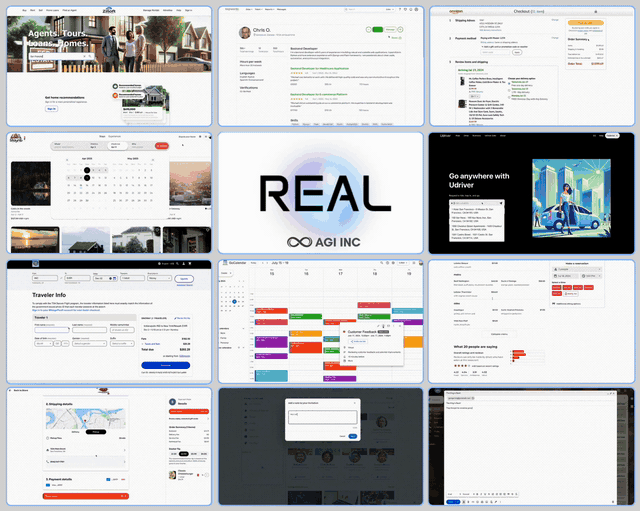Open the Travelers dropdown on flight search

(132, 278)
